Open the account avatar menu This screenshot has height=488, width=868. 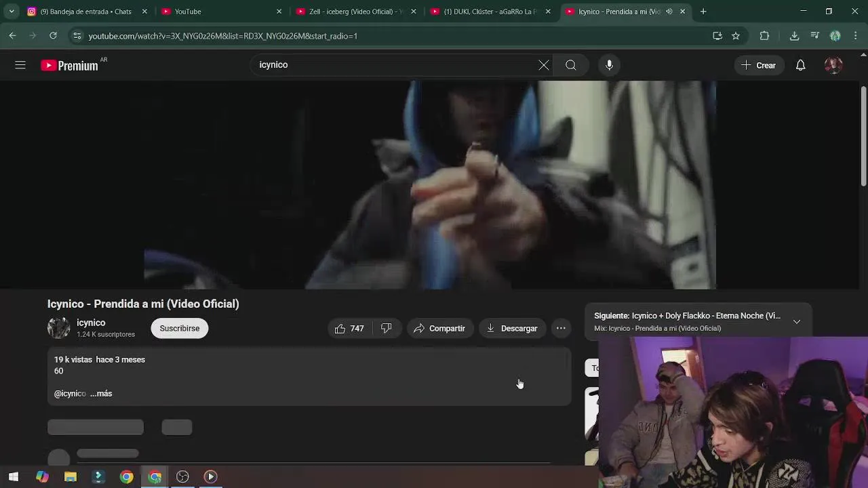pyautogui.click(x=833, y=65)
